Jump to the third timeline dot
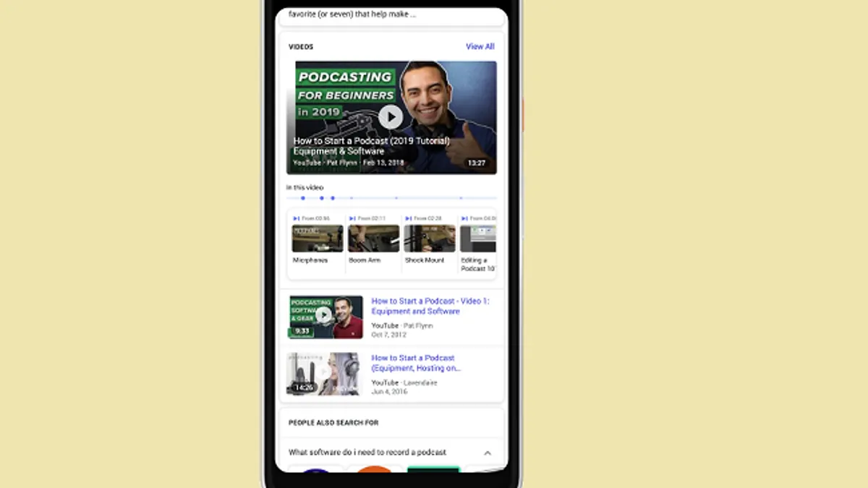The height and width of the screenshot is (488, 868). click(333, 197)
